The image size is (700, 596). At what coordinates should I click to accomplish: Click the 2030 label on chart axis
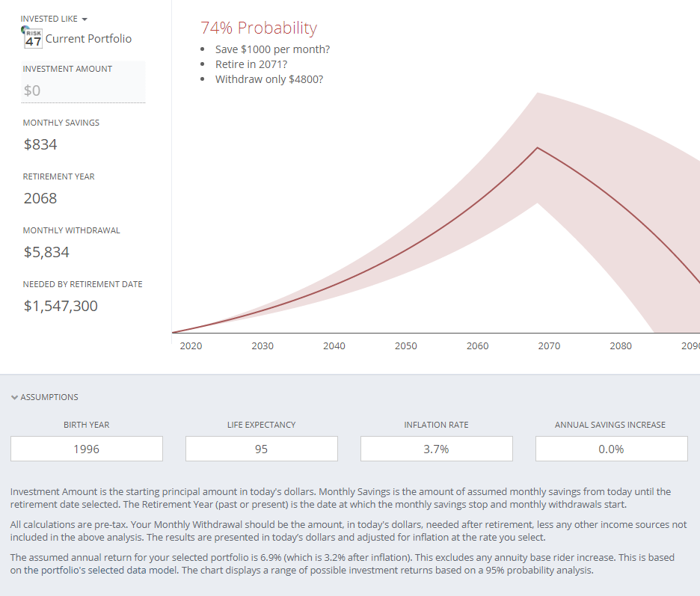(262, 346)
